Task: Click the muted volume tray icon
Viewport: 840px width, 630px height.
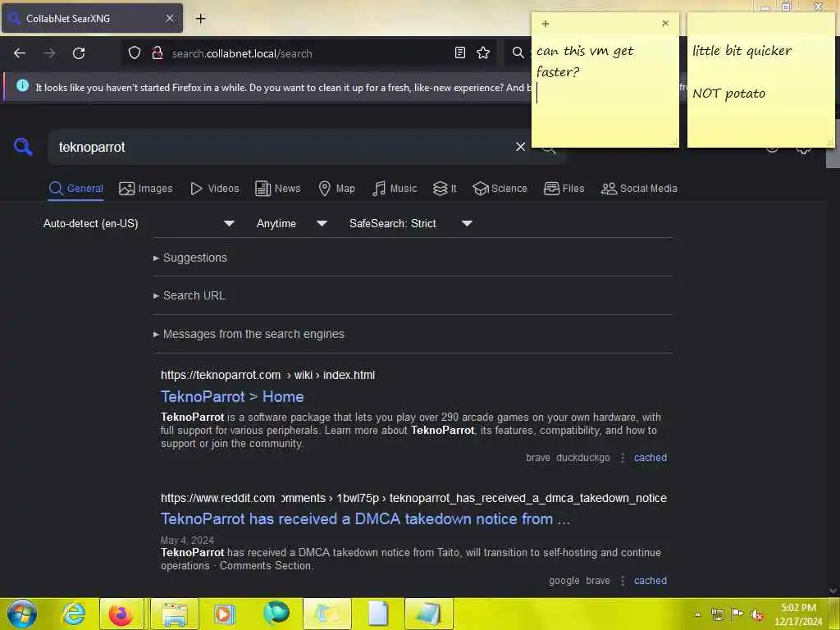Action: [757, 615]
